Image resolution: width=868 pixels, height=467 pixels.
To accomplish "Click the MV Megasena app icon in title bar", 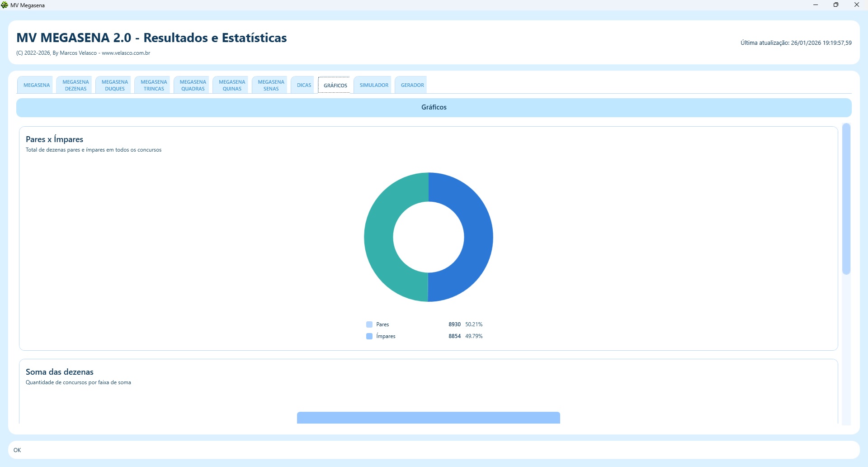I will click(x=5, y=5).
